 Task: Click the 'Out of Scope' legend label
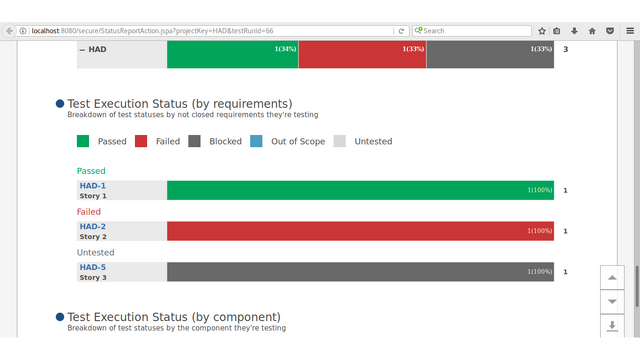click(298, 142)
